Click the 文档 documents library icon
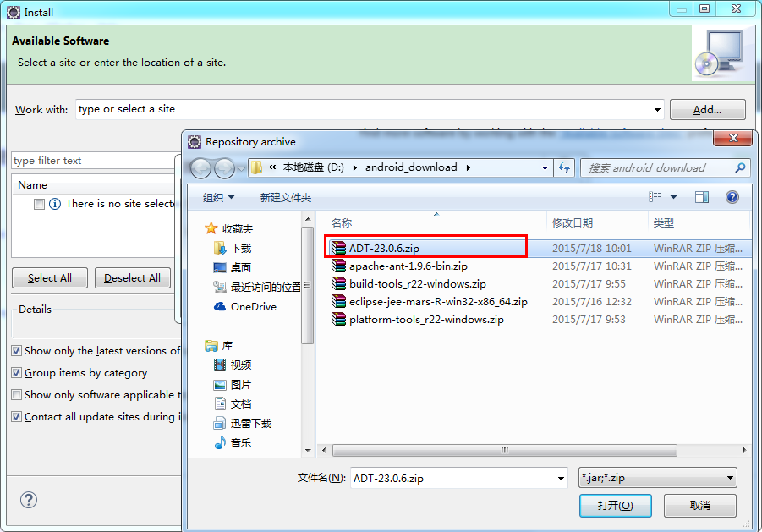The image size is (762, 532). 220,403
